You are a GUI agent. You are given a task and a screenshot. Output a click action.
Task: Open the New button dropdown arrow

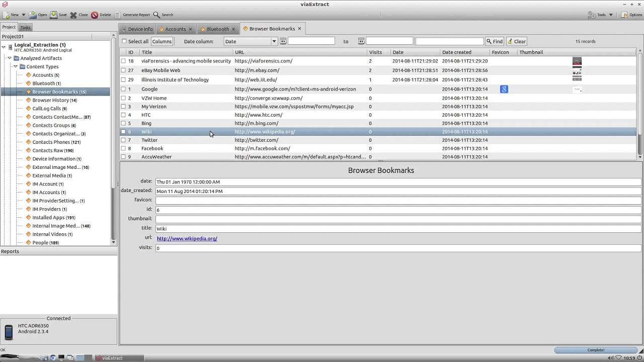coord(24,15)
